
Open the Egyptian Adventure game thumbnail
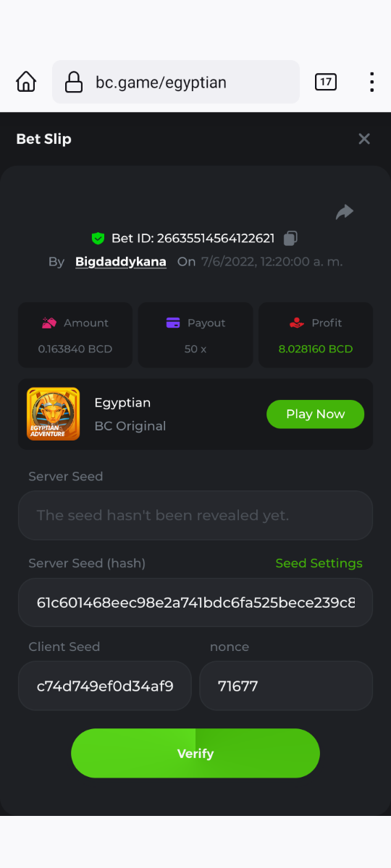point(53,414)
